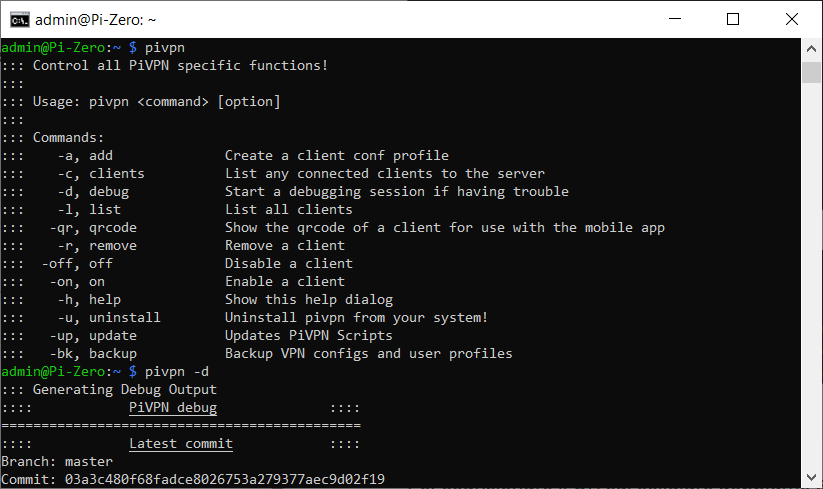Click the commit hash text

pyautogui.click(x=225, y=479)
